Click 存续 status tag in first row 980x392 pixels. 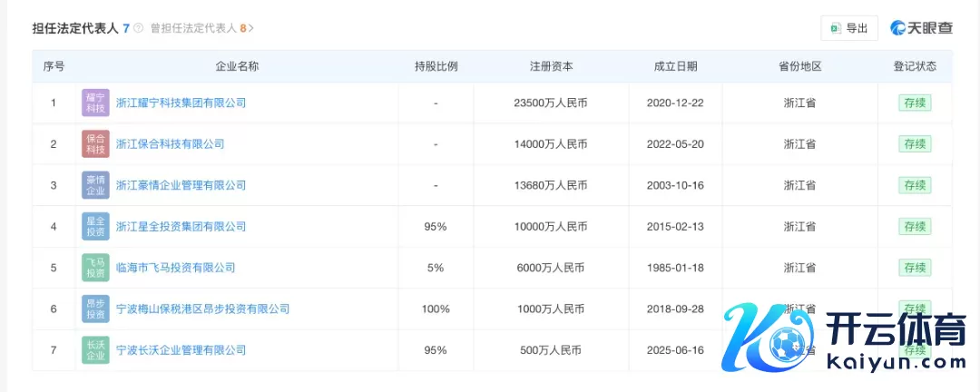pos(915,103)
